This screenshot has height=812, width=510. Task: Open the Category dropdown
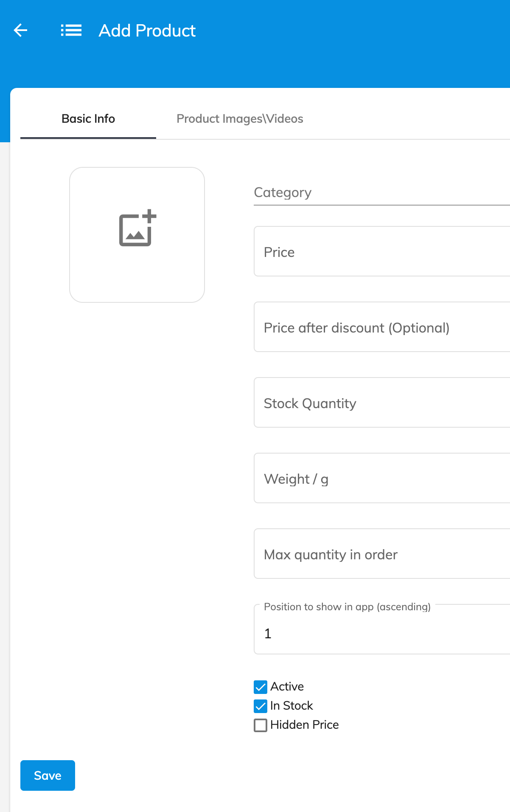coord(382,193)
